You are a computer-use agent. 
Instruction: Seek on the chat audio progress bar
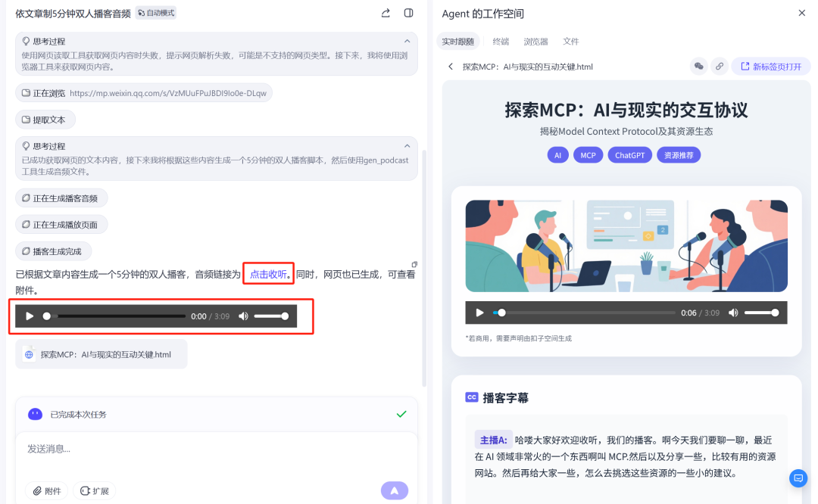[116, 316]
